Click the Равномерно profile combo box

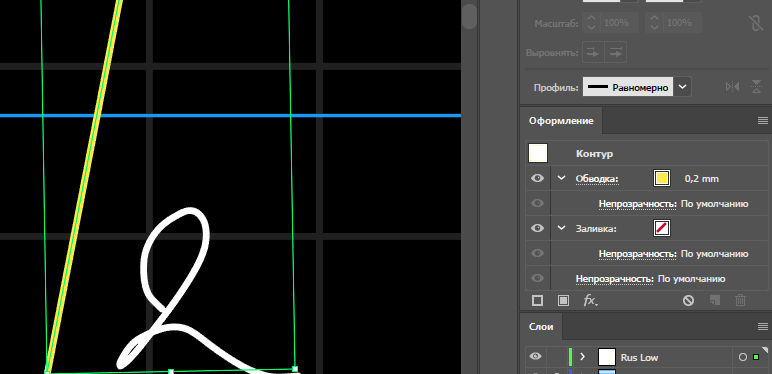point(628,87)
